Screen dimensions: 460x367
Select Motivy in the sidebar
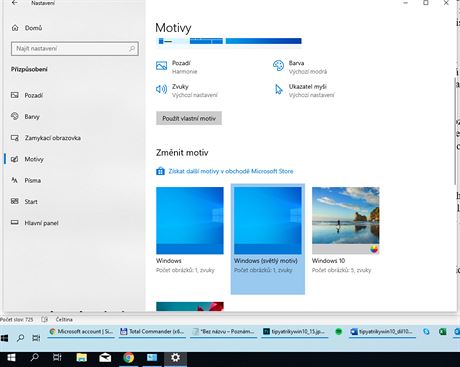coord(27,159)
